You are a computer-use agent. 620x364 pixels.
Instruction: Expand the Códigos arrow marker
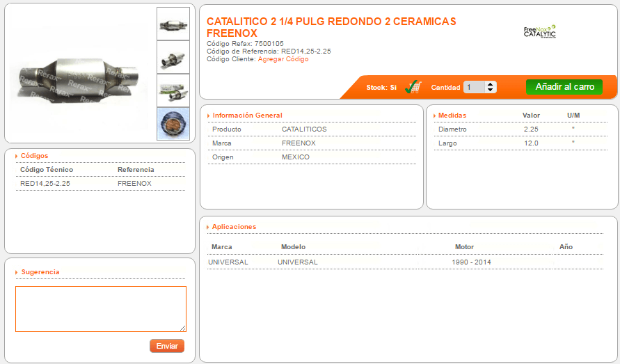coord(16,157)
